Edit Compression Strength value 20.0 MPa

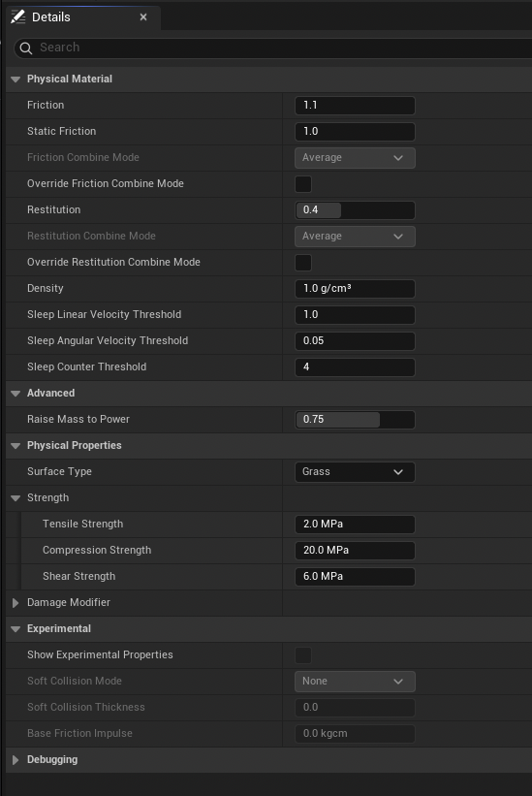pyautogui.click(x=355, y=551)
